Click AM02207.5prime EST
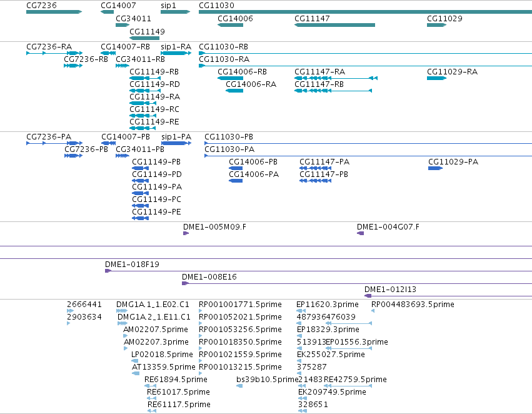The height and width of the screenshot is (414, 532). (125, 336)
